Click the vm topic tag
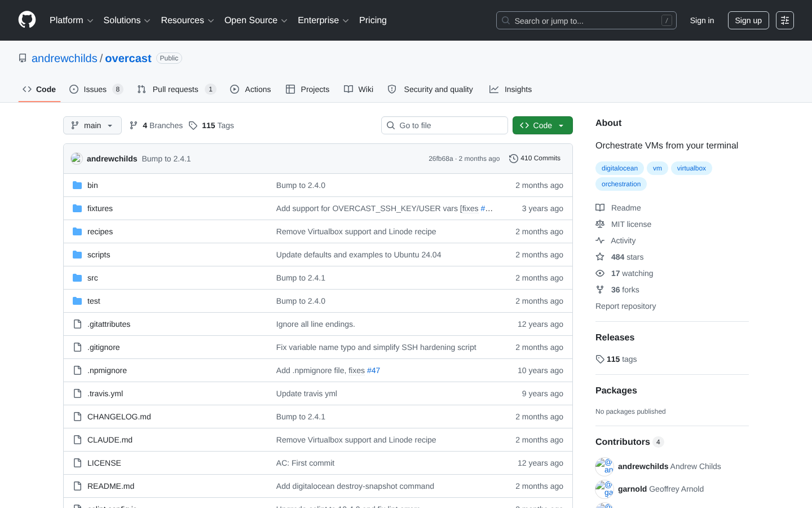 pyautogui.click(x=657, y=168)
